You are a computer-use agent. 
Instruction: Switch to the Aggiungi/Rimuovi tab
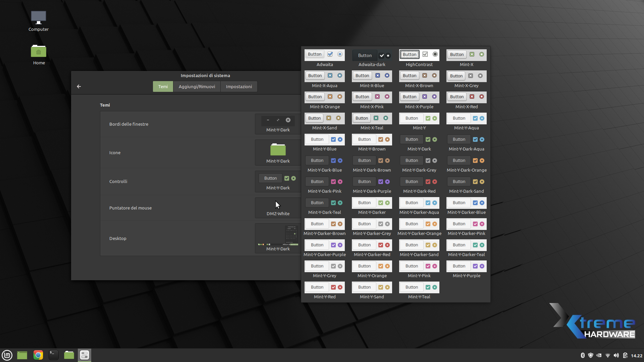click(x=197, y=86)
